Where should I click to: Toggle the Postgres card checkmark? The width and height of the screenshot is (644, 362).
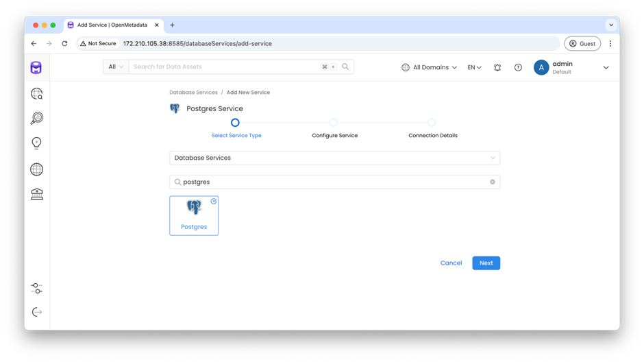pyautogui.click(x=214, y=202)
